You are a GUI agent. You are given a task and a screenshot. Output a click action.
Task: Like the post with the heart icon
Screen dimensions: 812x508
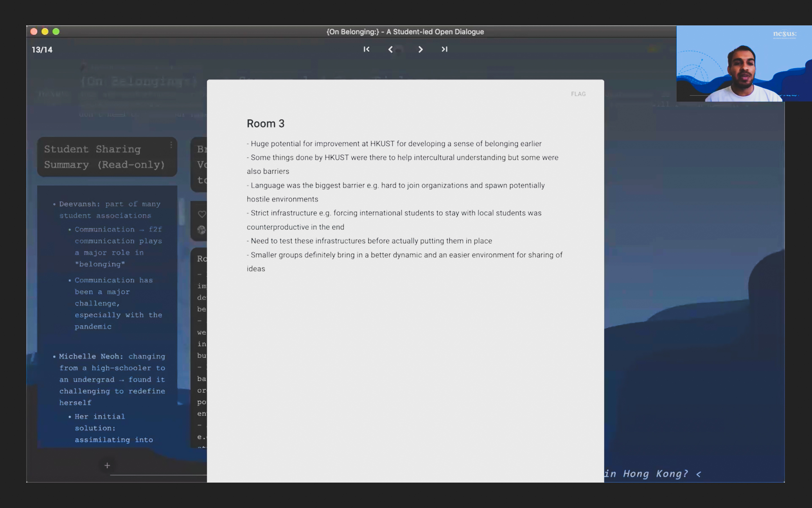(x=202, y=214)
